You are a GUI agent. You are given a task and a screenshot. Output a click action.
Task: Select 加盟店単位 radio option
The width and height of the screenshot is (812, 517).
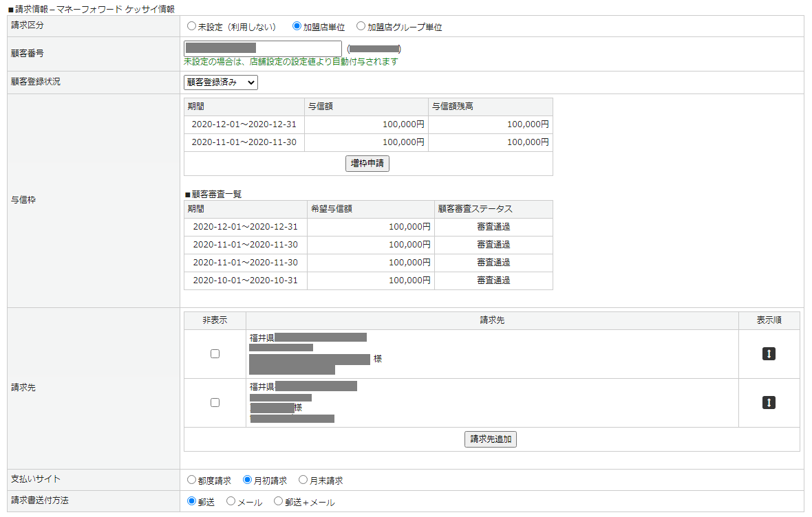[297, 27]
